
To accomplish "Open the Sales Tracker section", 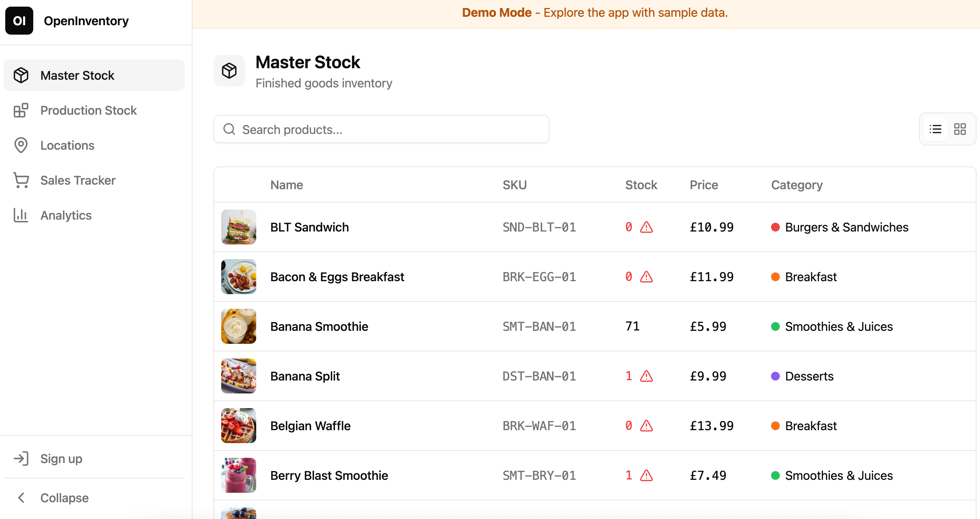I will (x=78, y=180).
